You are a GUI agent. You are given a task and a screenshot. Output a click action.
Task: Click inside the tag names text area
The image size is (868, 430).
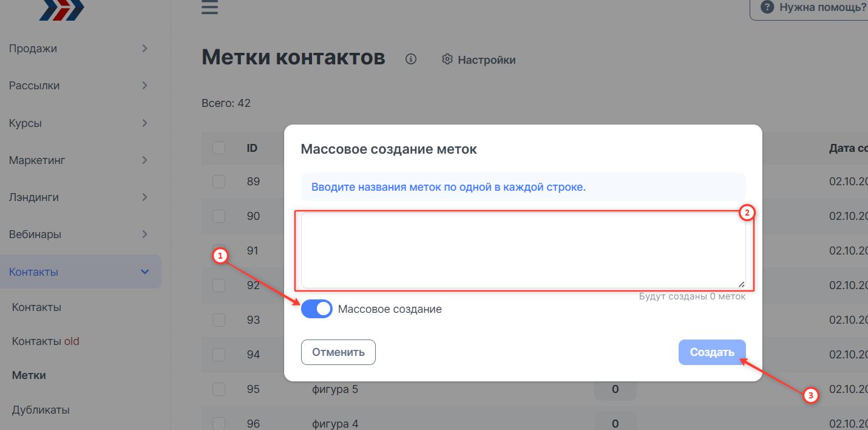(522, 250)
